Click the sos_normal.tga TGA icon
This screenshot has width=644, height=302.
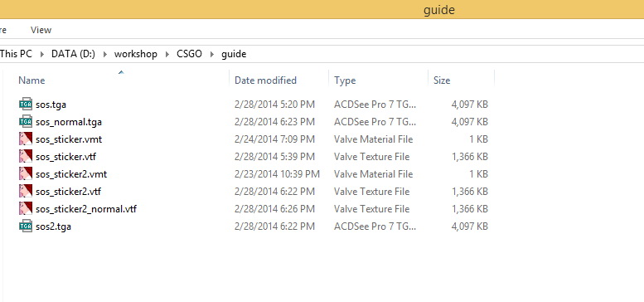[x=26, y=122]
